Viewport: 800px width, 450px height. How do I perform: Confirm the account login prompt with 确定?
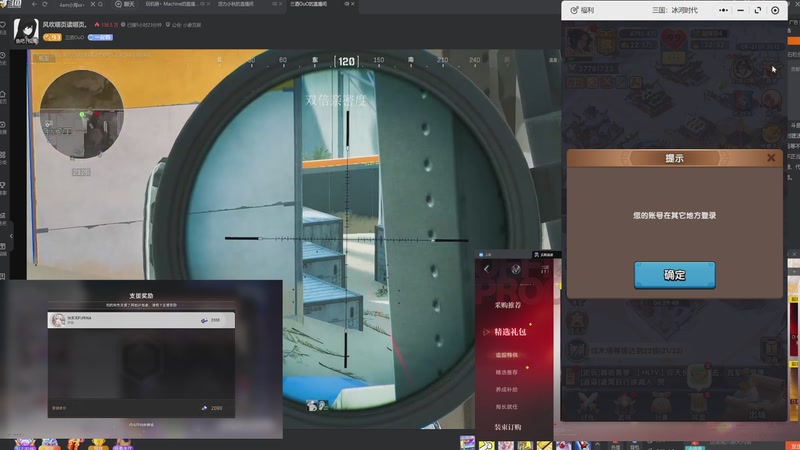(674, 275)
